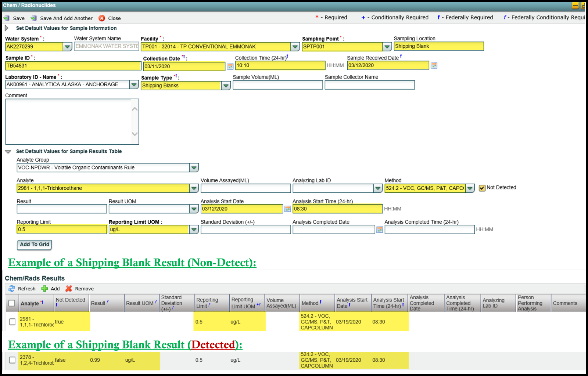Image resolution: width=588 pixels, height=376 pixels.
Task: Click the green Add icon in results grid
Action: 44,289
